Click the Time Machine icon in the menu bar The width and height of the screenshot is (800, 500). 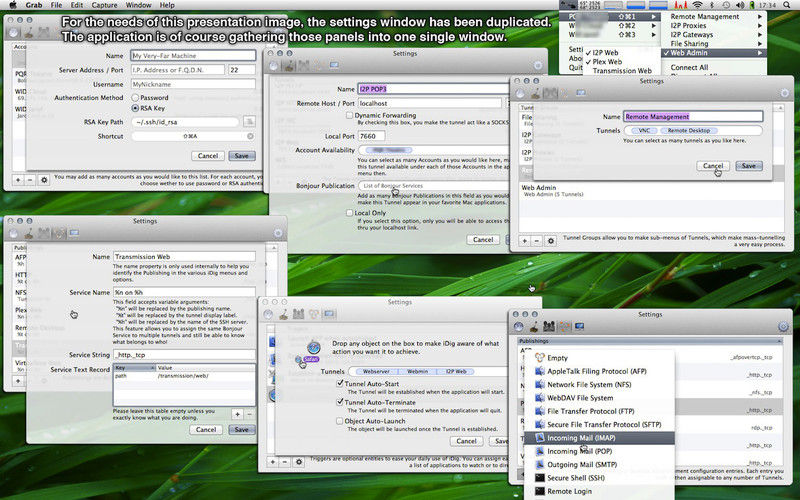coord(726,5)
